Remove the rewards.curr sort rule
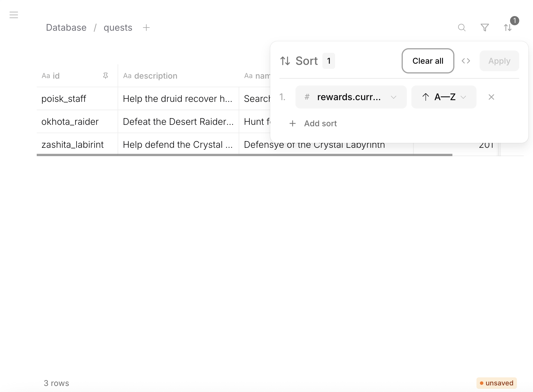 coord(491,97)
